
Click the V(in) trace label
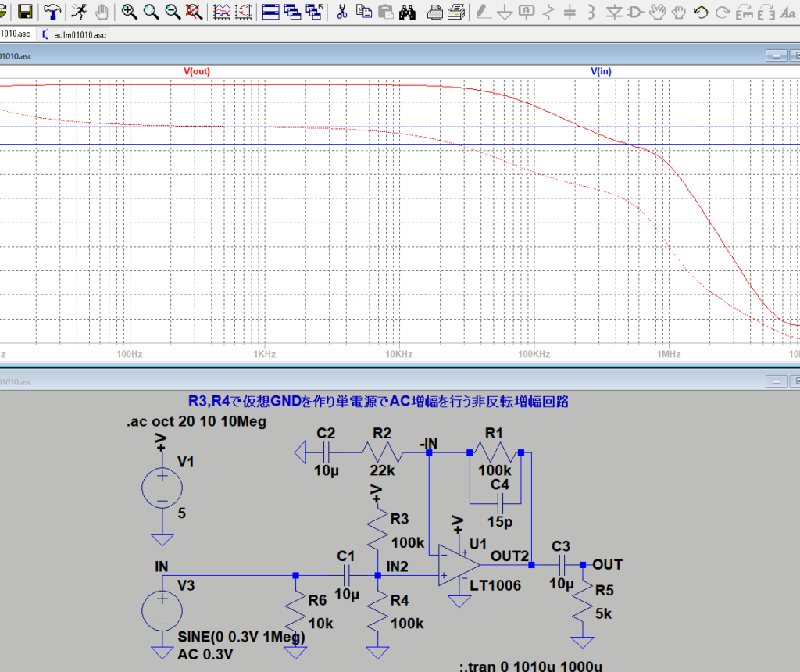[x=601, y=71]
